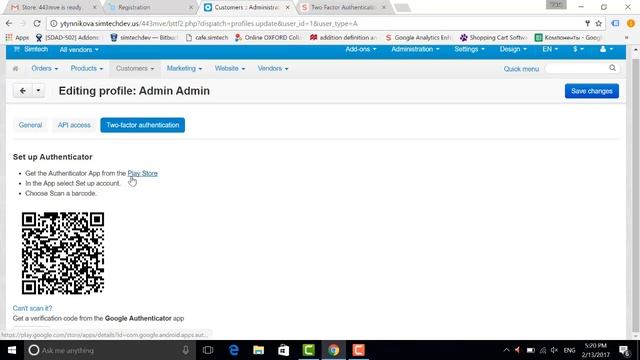Switch to the API access tab
The width and height of the screenshot is (640, 360).
pyautogui.click(x=74, y=125)
